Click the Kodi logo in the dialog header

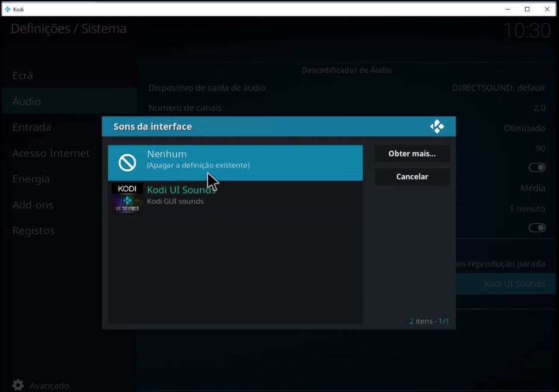coord(437,127)
